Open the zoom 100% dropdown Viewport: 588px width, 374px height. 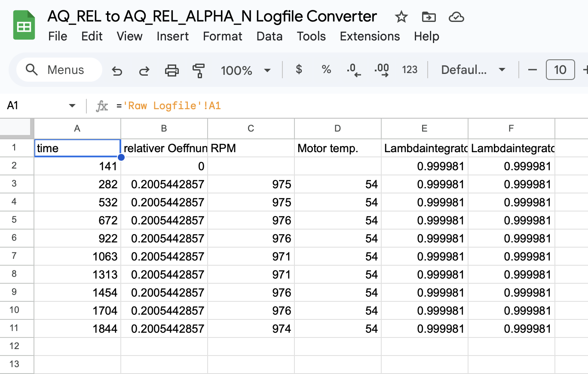click(245, 70)
